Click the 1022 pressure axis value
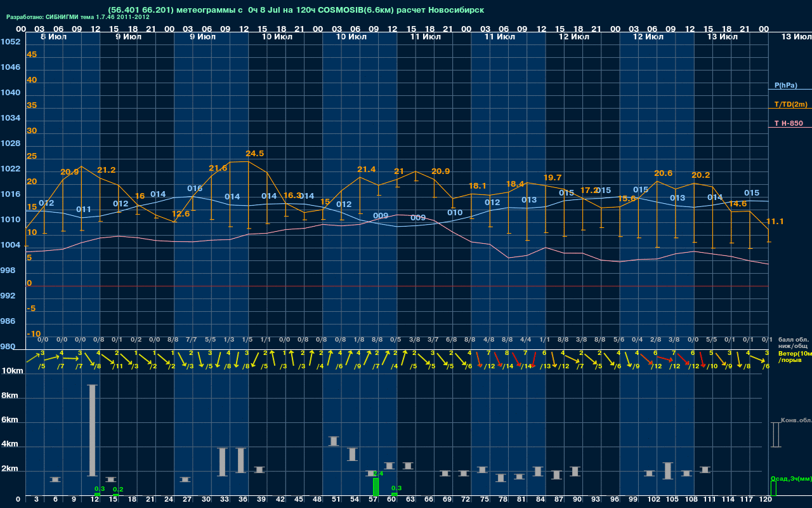812x508 pixels. pyautogui.click(x=10, y=169)
